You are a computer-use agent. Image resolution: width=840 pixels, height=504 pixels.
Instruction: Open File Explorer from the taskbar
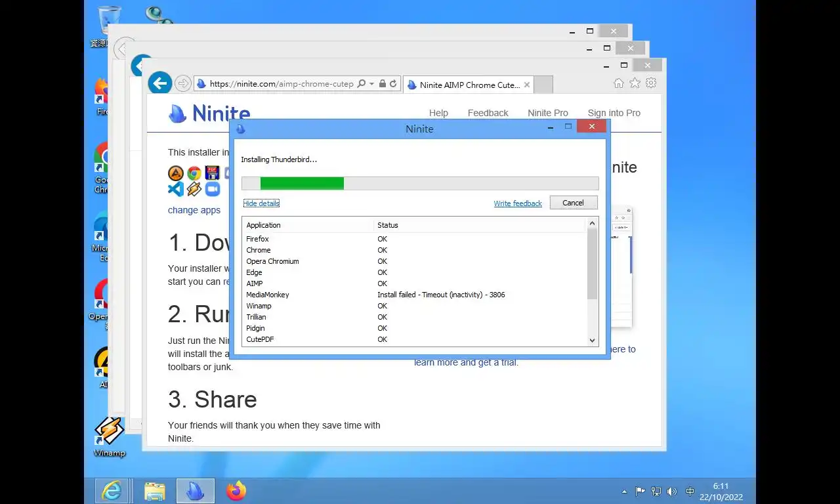click(x=155, y=490)
